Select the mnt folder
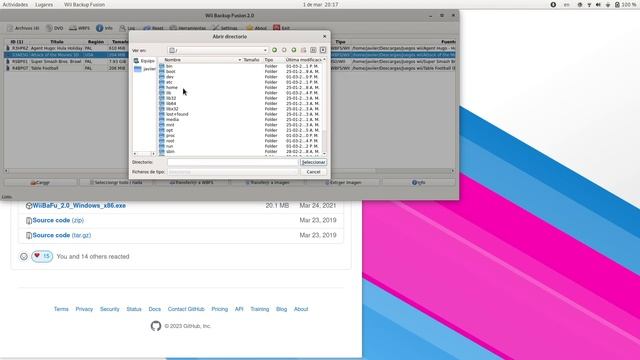 tap(170, 125)
